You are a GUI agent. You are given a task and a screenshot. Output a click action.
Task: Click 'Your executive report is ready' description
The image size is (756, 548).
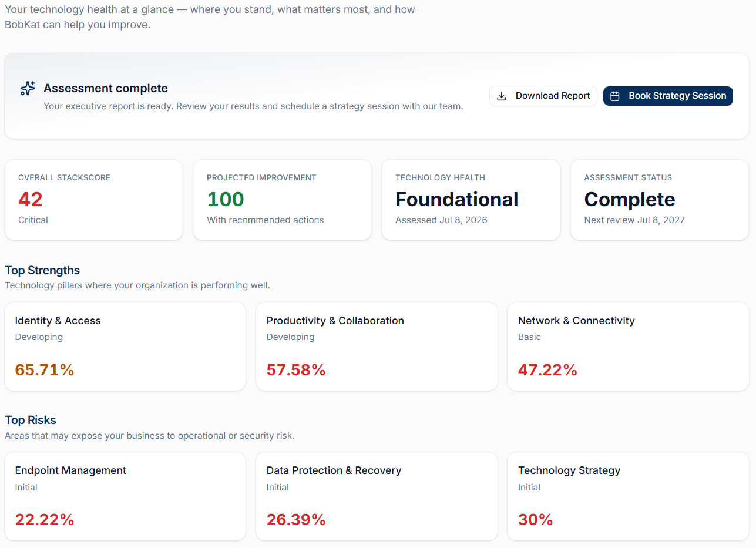(x=253, y=106)
